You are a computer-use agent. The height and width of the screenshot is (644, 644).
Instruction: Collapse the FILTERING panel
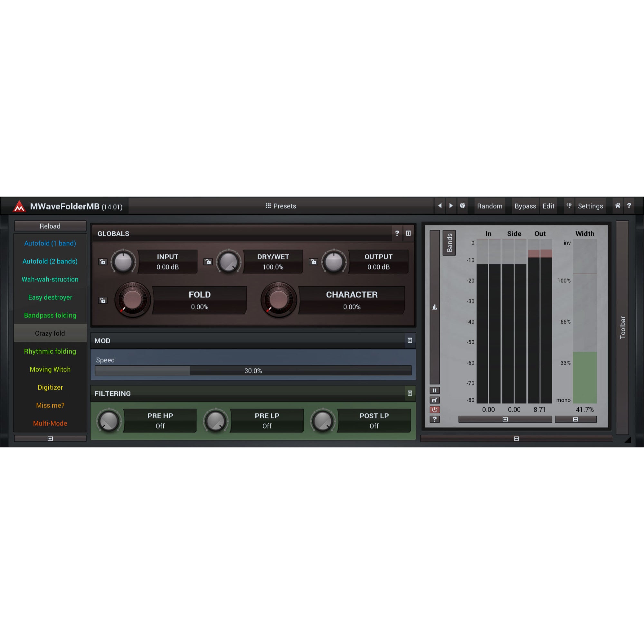(410, 393)
